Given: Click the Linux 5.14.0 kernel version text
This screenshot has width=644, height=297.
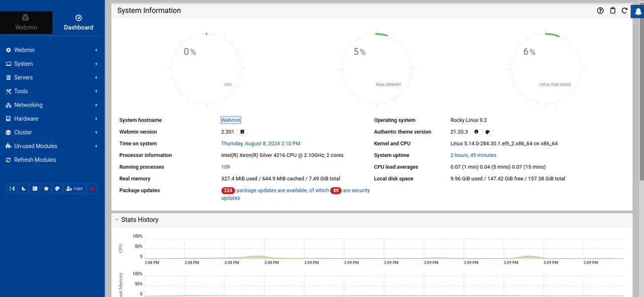Looking at the screenshot, I should point(504,143).
